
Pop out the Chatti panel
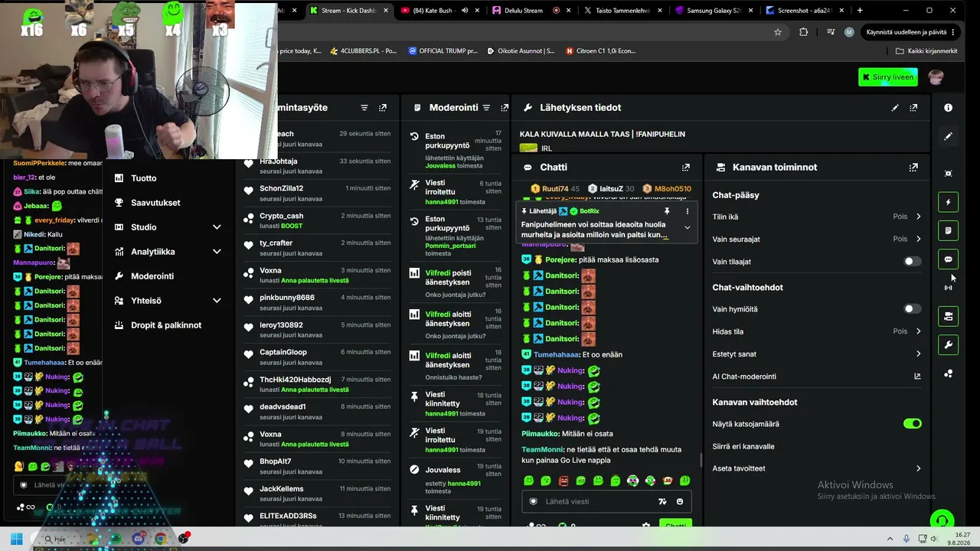coord(686,167)
